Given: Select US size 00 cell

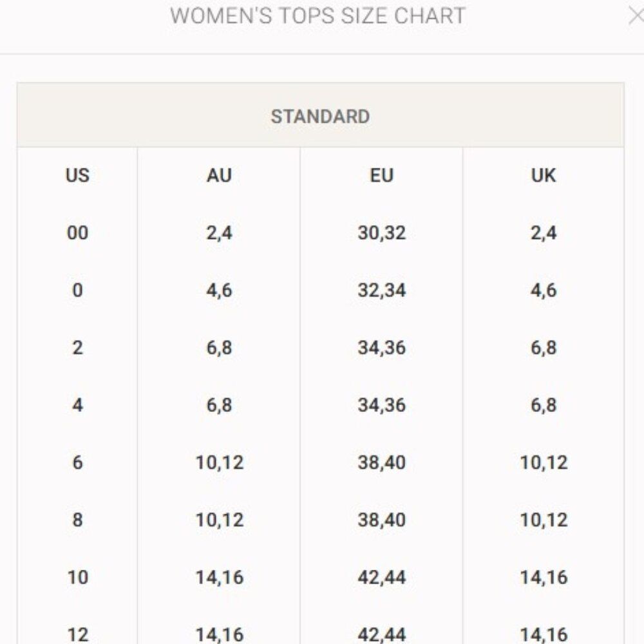Looking at the screenshot, I should 77,233.
